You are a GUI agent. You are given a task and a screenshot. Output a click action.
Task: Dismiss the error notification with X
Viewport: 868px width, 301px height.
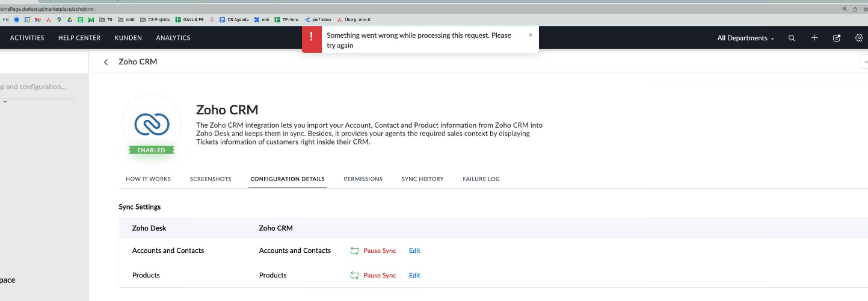point(530,35)
